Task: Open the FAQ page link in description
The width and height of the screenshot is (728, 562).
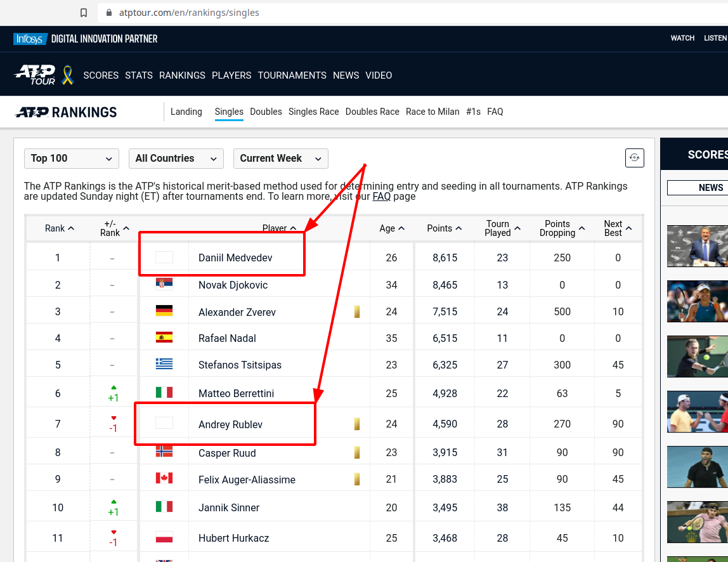Action: (381, 197)
